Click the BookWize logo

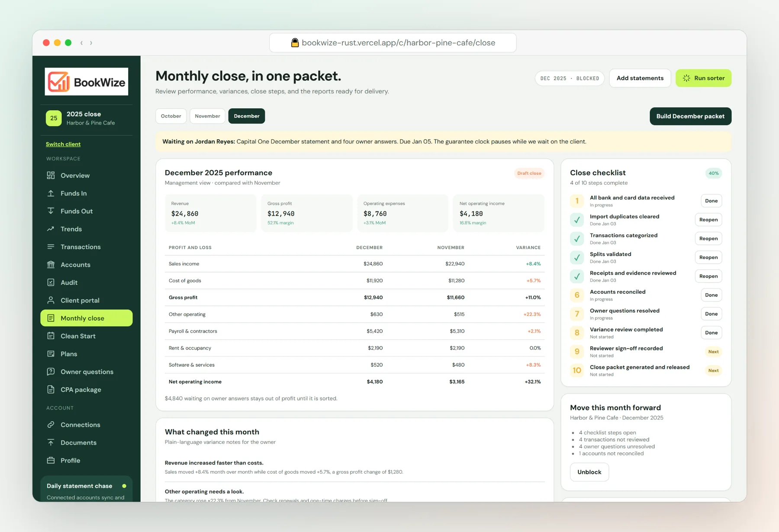coord(87,82)
